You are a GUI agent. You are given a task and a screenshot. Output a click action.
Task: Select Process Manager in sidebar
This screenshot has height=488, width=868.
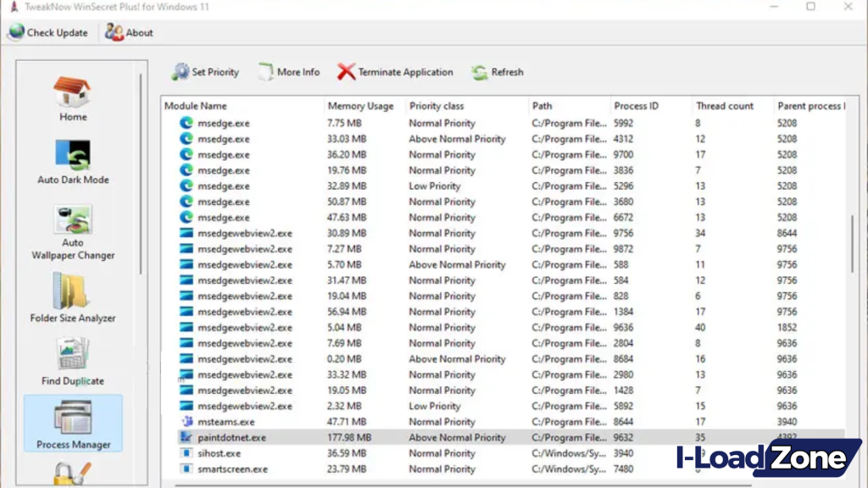tap(73, 424)
